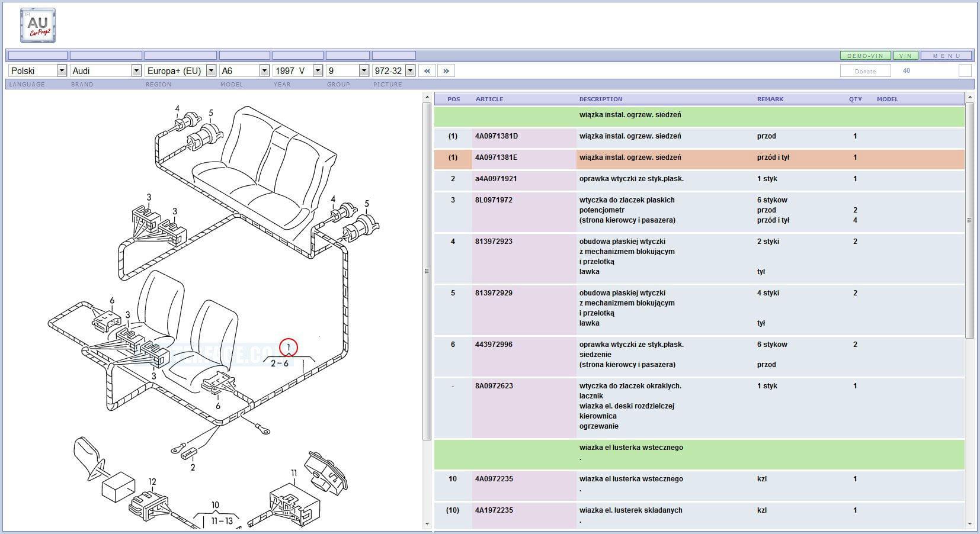Click the VIN button
Viewport: 980px width, 534px height.
point(905,56)
